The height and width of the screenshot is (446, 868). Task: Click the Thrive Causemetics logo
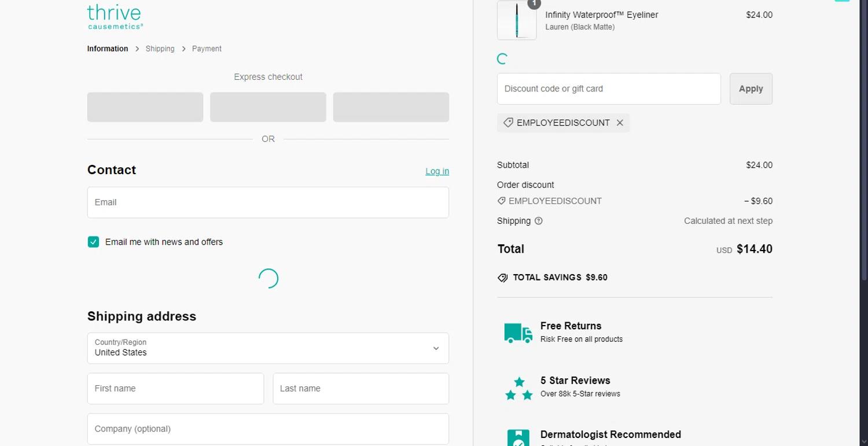coord(115,17)
